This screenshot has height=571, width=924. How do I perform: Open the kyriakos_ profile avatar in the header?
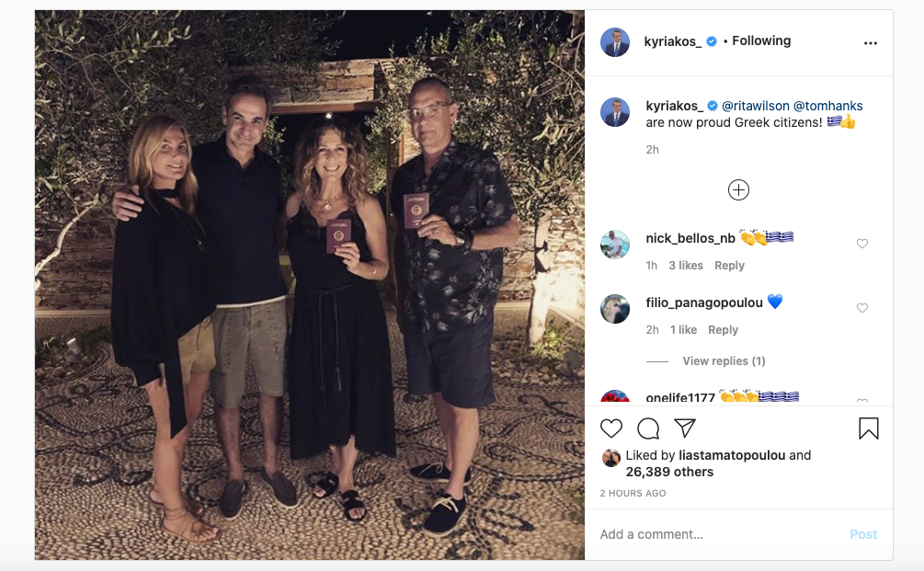pos(615,42)
